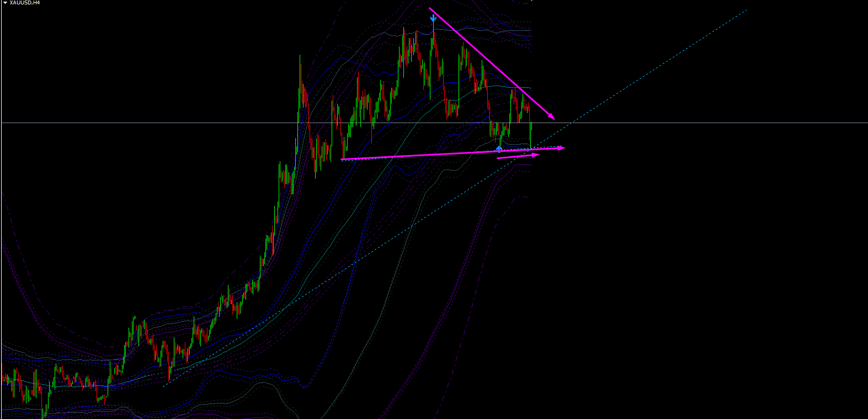The height and width of the screenshot is (419, 868).
Task: Select the blue up-arrow signal at the recent low
Action: tap(499, 148)
